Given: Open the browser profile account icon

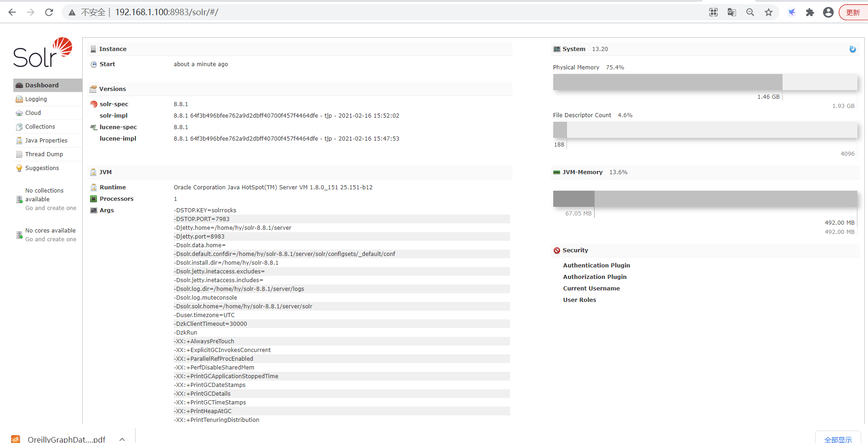Looking at the screenshot, I should pyautogui.click(x=828, y=12).
